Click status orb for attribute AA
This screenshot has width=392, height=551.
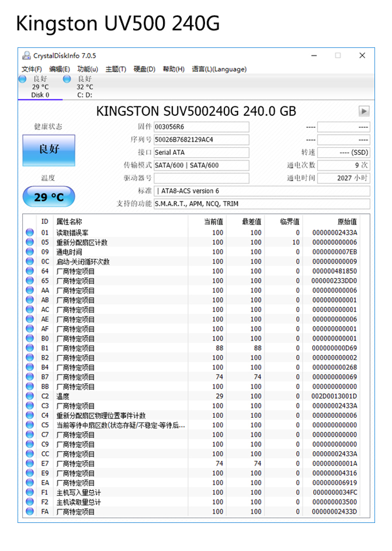pyautogui.click(x=30, y=290)
